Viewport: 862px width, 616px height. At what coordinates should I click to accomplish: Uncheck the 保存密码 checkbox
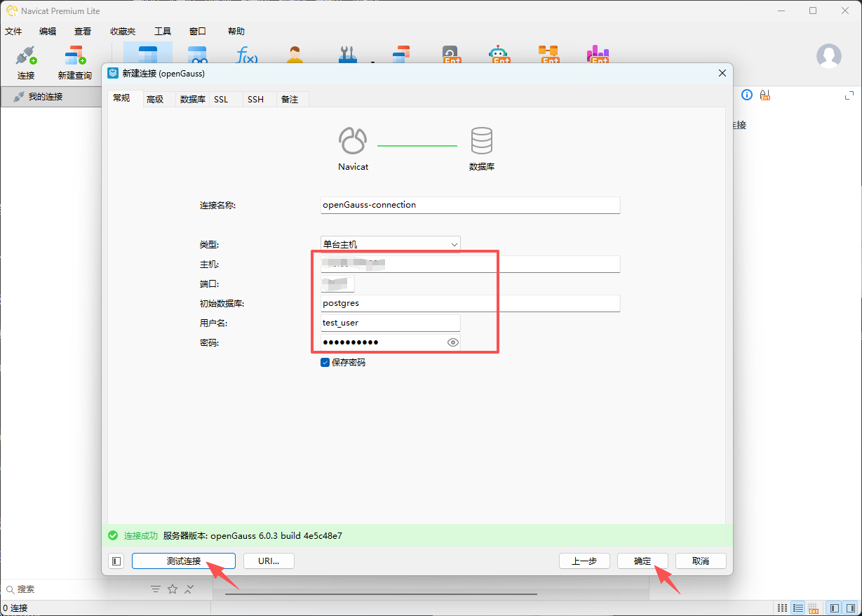pos(325,362)
